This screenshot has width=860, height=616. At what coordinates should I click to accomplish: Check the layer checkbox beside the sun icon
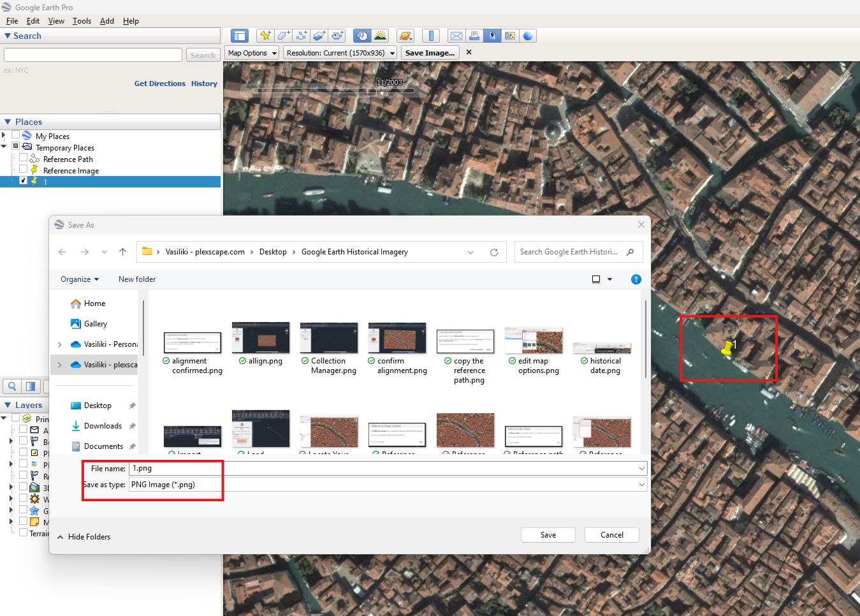24,499
